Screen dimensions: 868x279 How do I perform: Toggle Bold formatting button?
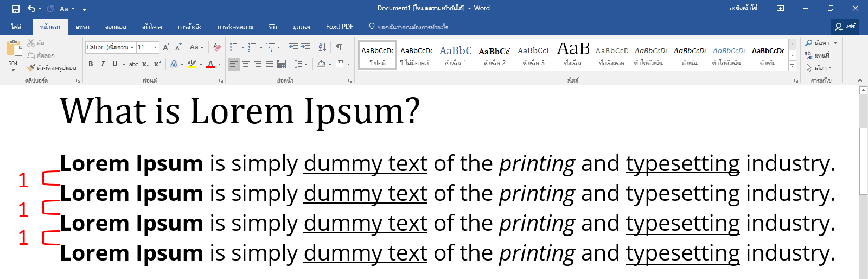(x=91, y=64)
